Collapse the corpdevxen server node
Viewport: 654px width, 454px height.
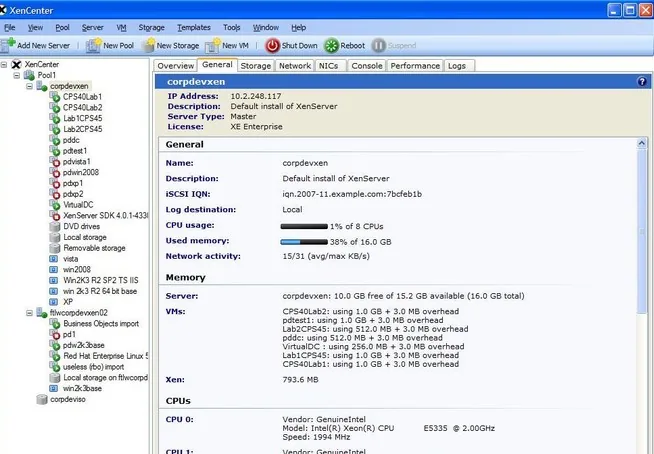(29, 86)
